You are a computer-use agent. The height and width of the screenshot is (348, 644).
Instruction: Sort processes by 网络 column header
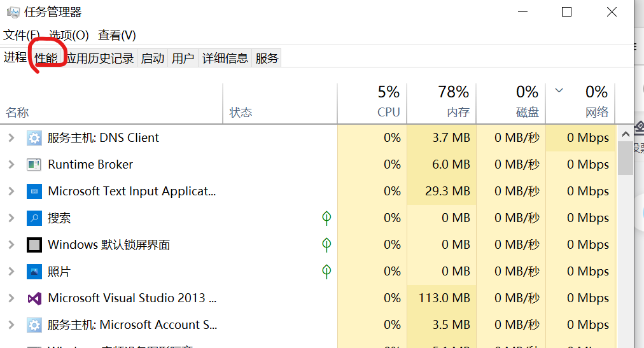pos(580,104)
